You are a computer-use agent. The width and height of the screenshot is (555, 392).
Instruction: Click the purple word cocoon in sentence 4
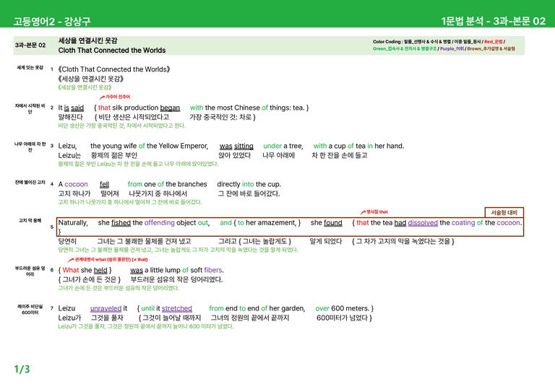click(76, 184)
